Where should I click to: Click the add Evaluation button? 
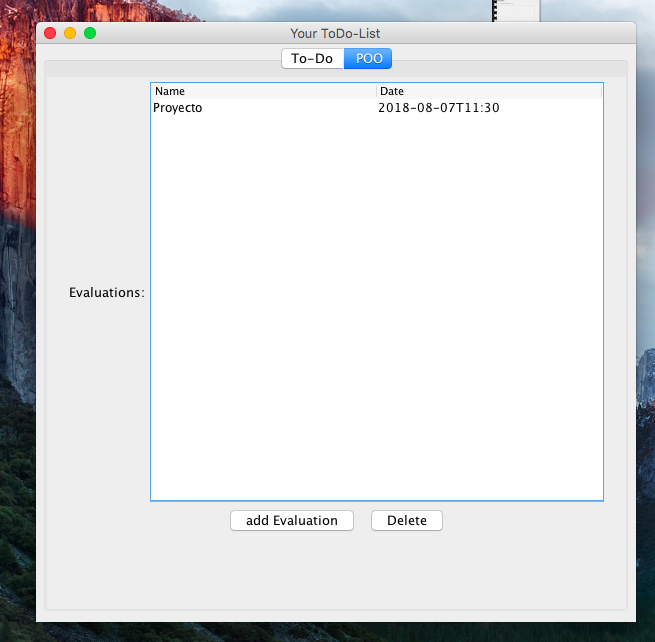(291, 520)
